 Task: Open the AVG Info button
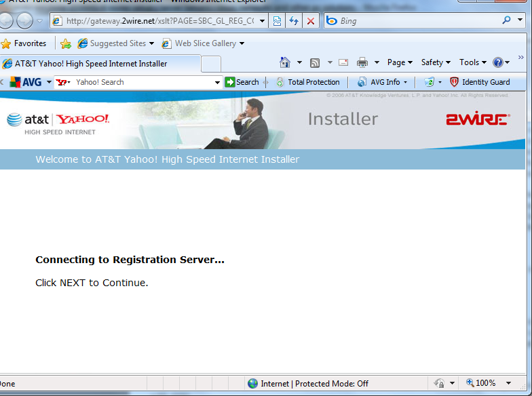point(383,82)
